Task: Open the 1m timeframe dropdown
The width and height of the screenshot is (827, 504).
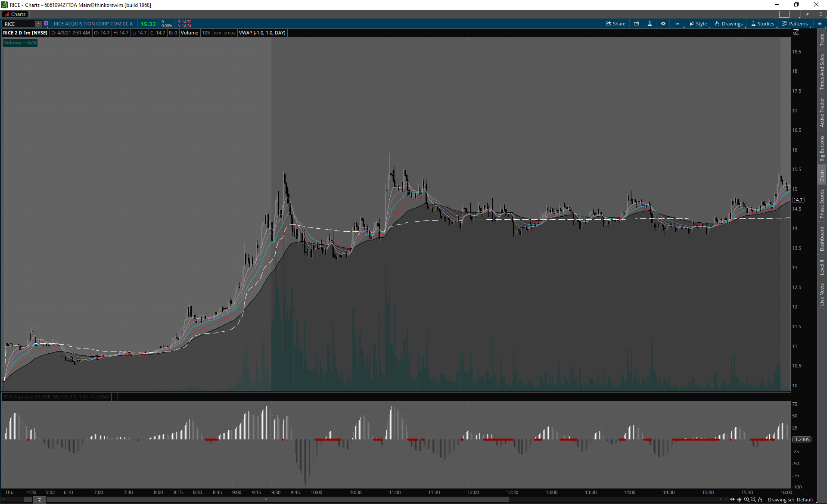Action: [x=677, y=24]
